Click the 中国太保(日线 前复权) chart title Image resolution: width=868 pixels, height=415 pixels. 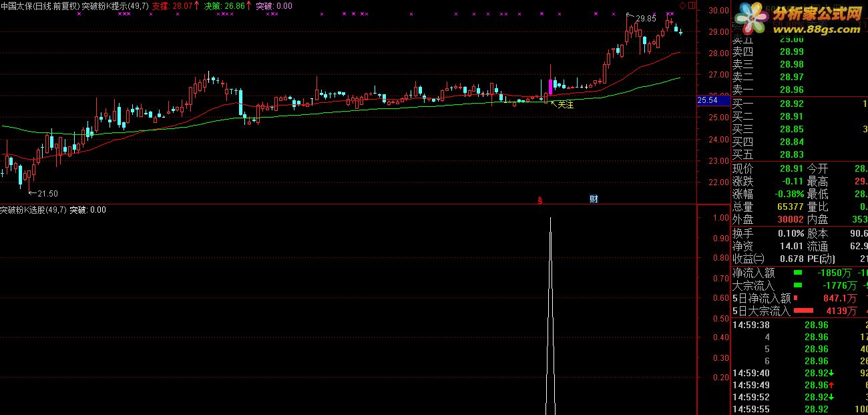tap(40, 5)
